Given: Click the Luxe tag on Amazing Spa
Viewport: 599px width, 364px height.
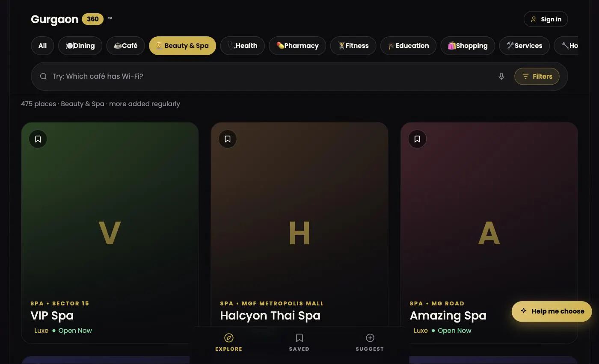Looking at the screenshot, I should tap(421, 331).
